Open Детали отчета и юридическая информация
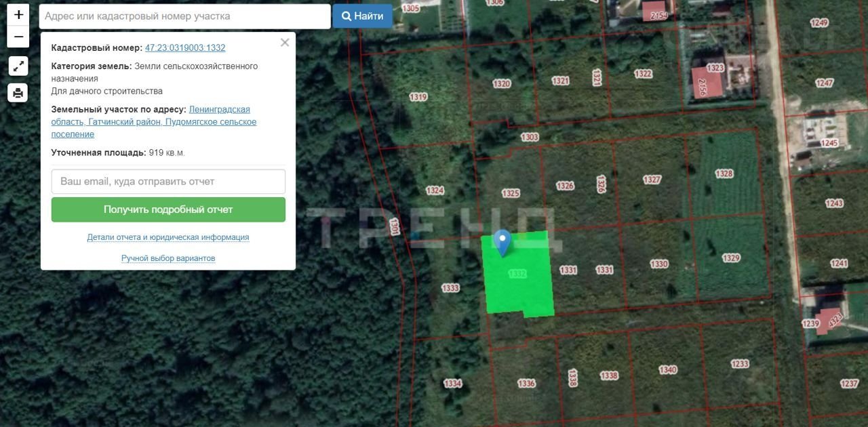Viewport: 868px width, 427px height. coord(168,237)
